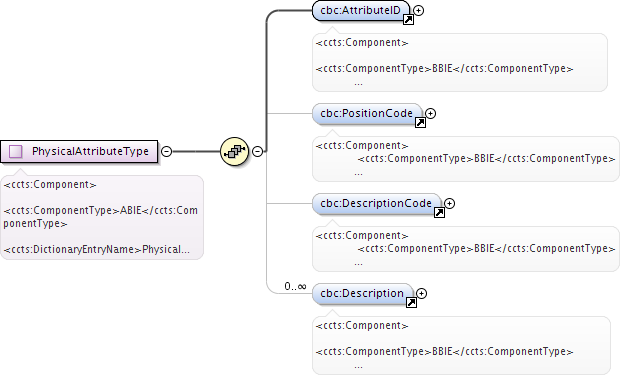Image resolution: width=627 pixels, height=378 pixels.
Task: Collapse the sequence compositor children
Action: [x=258, y=152]
